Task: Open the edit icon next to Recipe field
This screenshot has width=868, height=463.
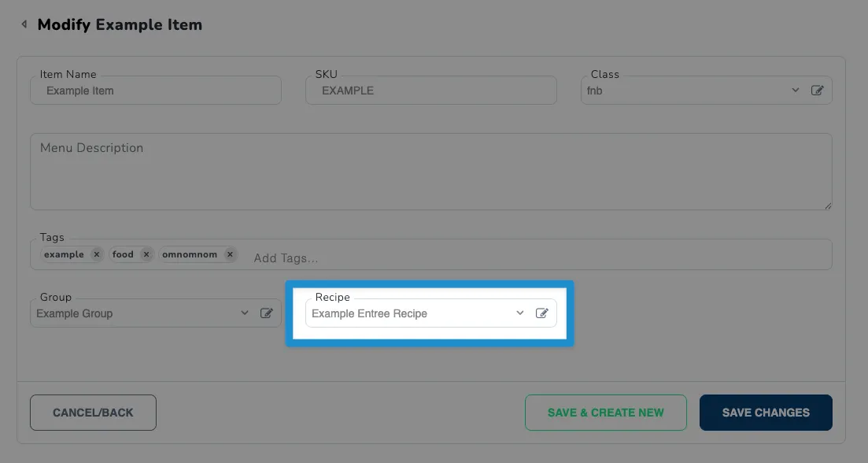Action: (542, 313)
